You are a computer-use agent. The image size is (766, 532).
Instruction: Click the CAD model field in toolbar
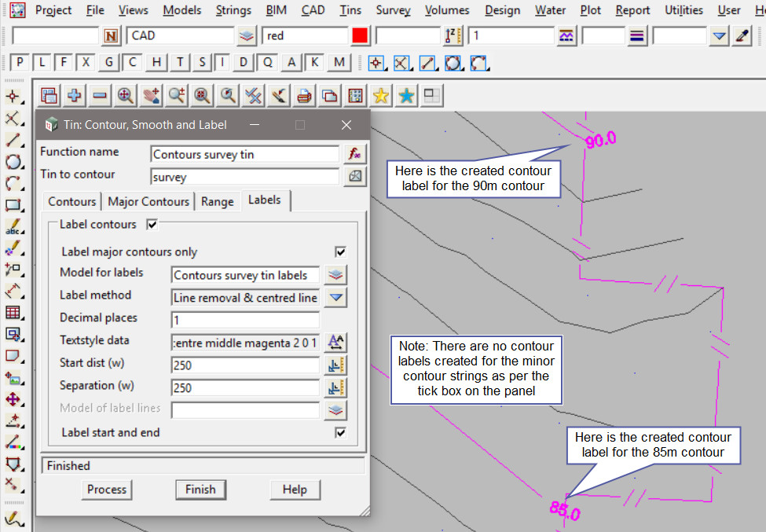[x=180, y=35]
